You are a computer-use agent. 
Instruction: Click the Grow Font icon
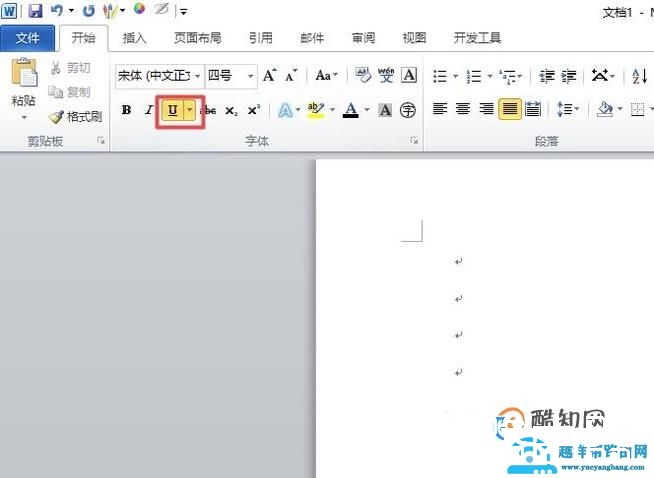click(269, 75)
